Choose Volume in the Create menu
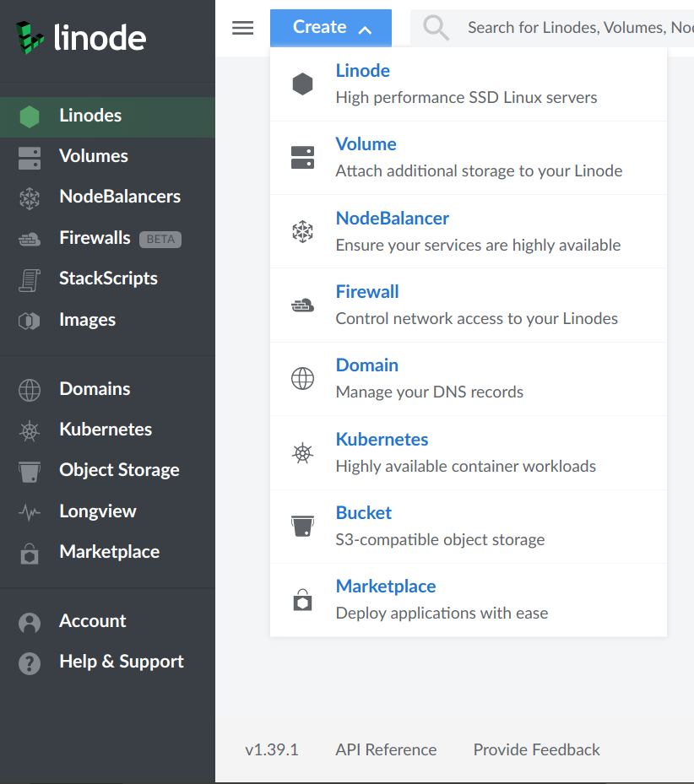This screenshot has width=694, height=784. click(469, 158)
